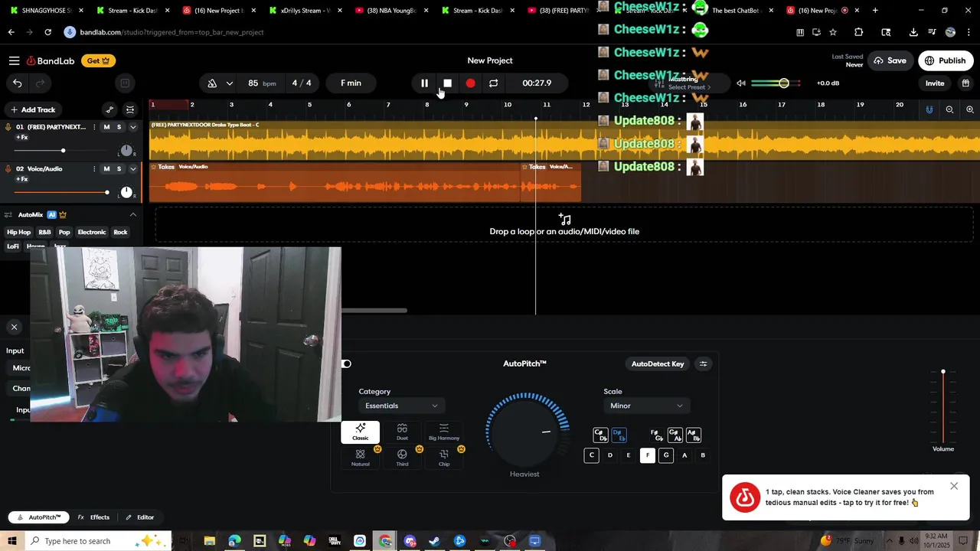Viewport: 980px width, 551px height.
Task: Select the Natural AutoPitch preset
Action: pyautogui.click(x=360, y=458)
